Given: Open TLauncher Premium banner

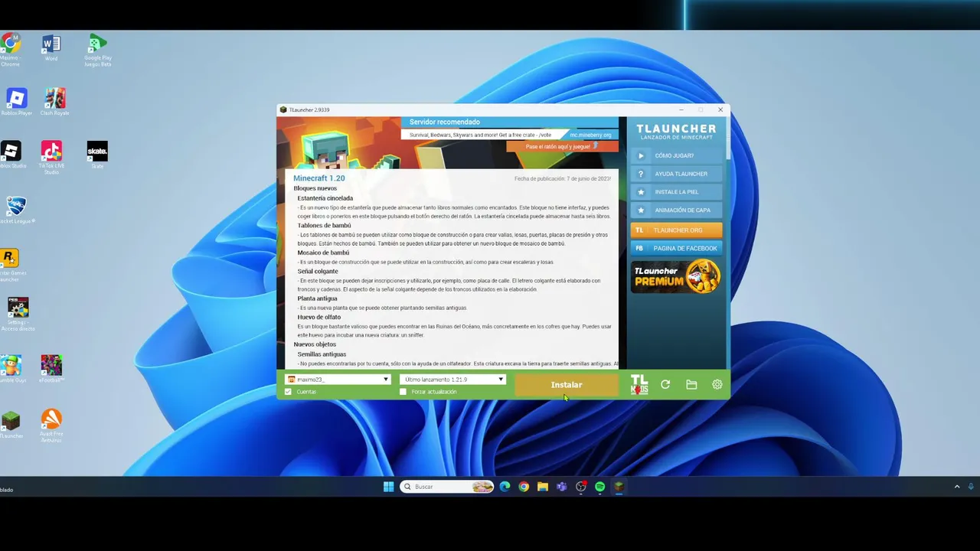Looking at the screenshot, I should [x=676, y=277].
